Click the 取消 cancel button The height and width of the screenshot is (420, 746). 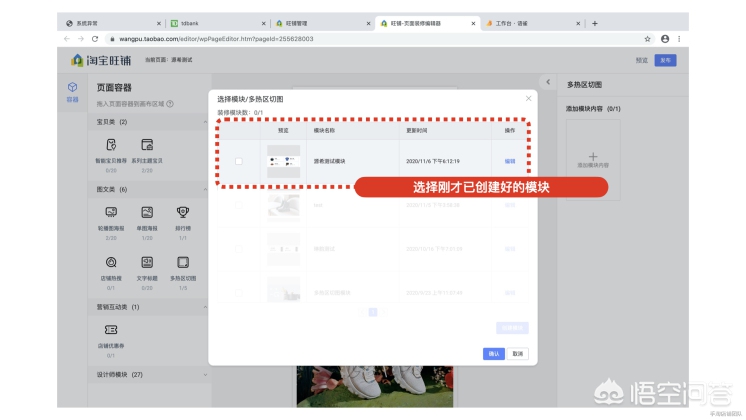pyautogui.click(x=518, y=353)
